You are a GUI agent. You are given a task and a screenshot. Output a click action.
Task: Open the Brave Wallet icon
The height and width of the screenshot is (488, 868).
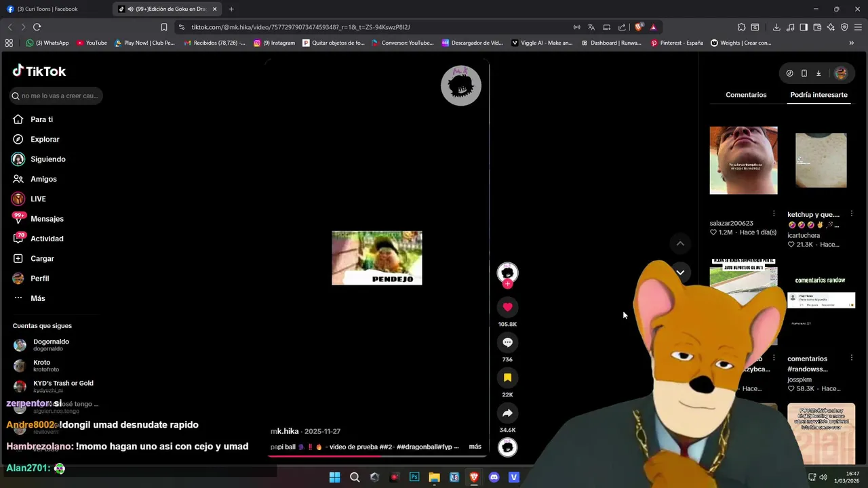817,27
